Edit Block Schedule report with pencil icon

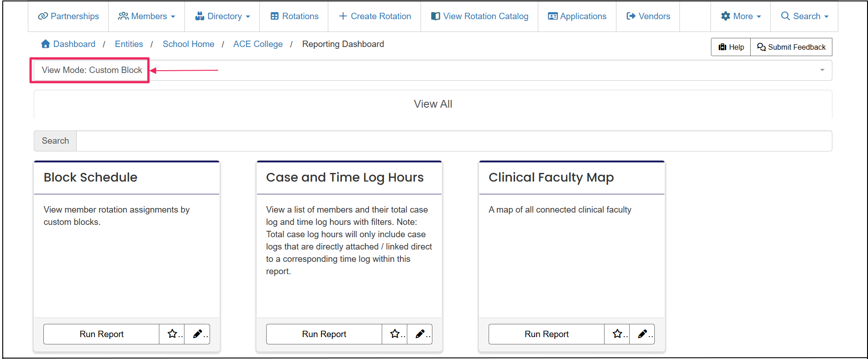197,334
